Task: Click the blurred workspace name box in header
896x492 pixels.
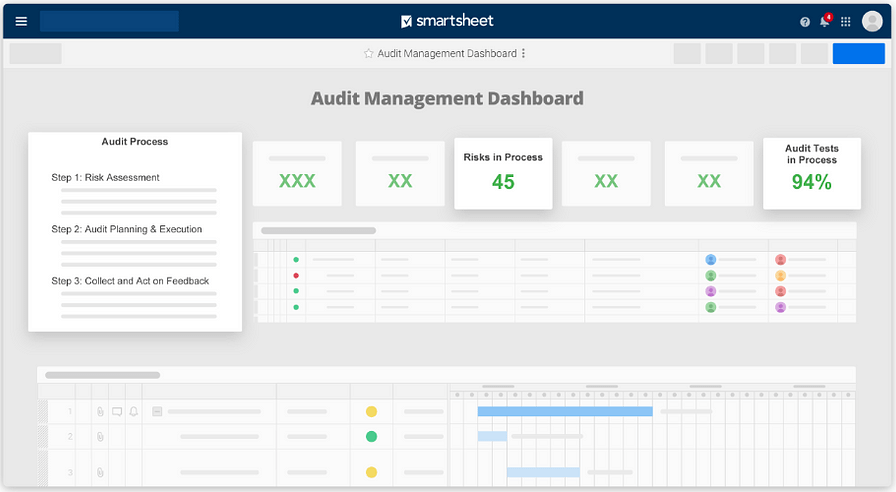Action: (x=109, y=21)
